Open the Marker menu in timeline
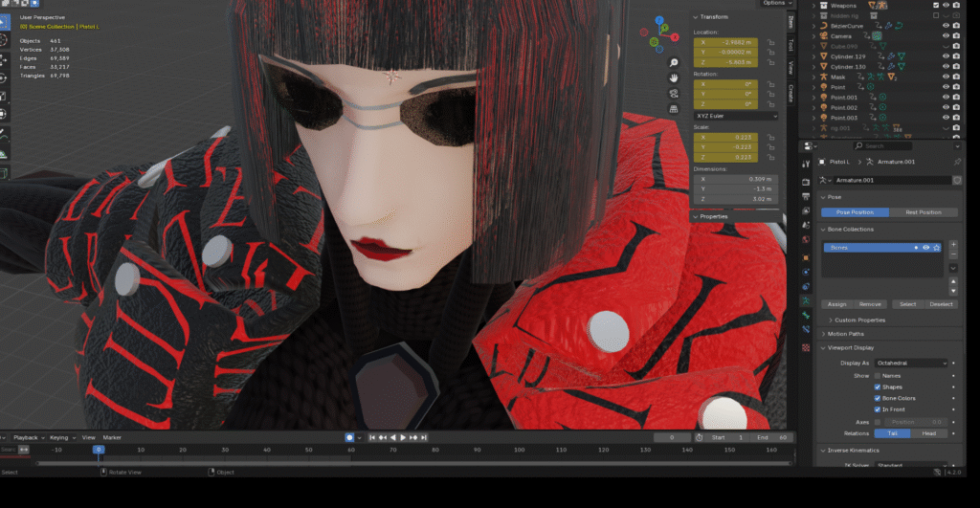This screenshot has height=508, width=980. pos(112,437)
